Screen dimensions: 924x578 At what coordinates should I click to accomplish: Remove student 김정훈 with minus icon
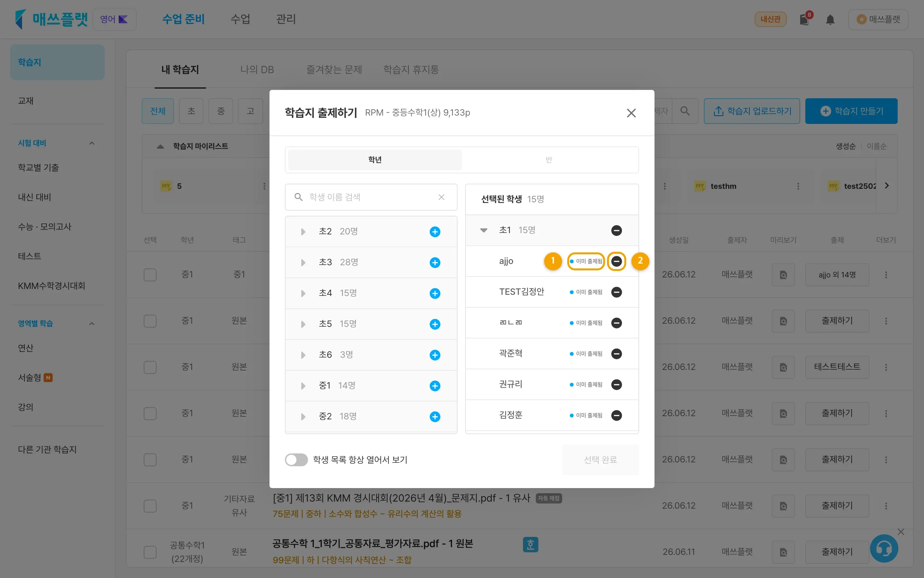[x=616, y=415]
